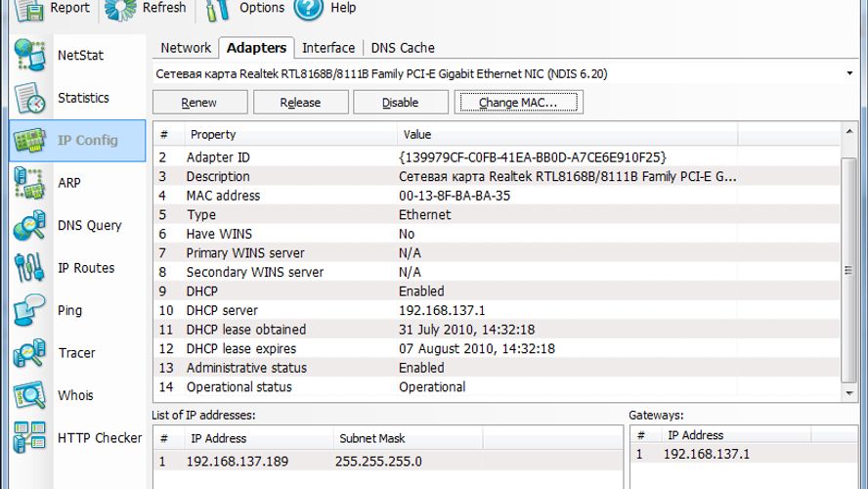Select IP address 192.168.137.189 entry
This screenshot has height=489, width=868.
[x=237, y=462]
